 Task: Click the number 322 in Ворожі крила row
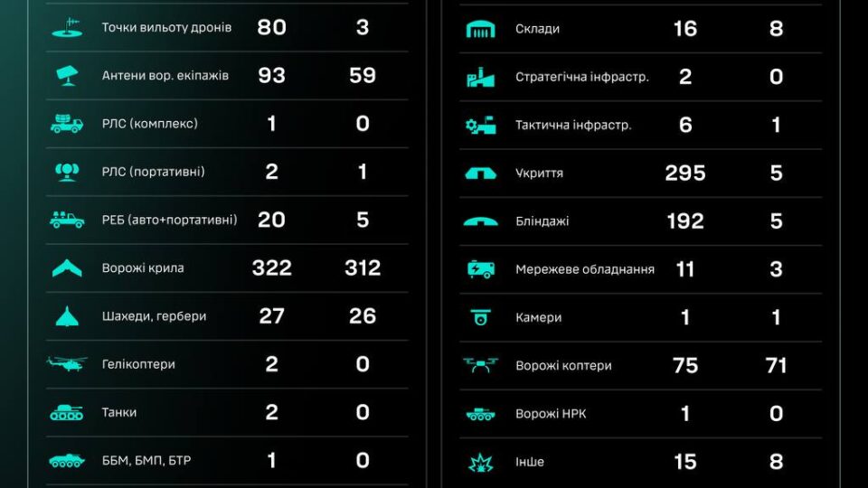coord(271,267)
